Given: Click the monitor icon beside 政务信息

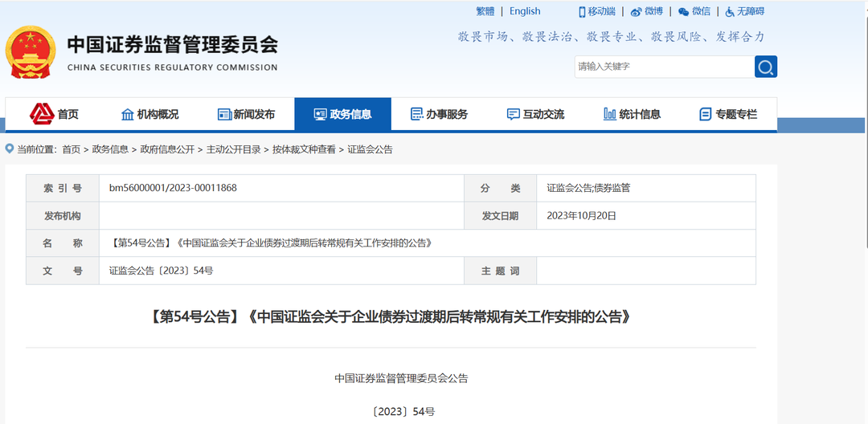Looking at the screenshot, I should point(321,114).
